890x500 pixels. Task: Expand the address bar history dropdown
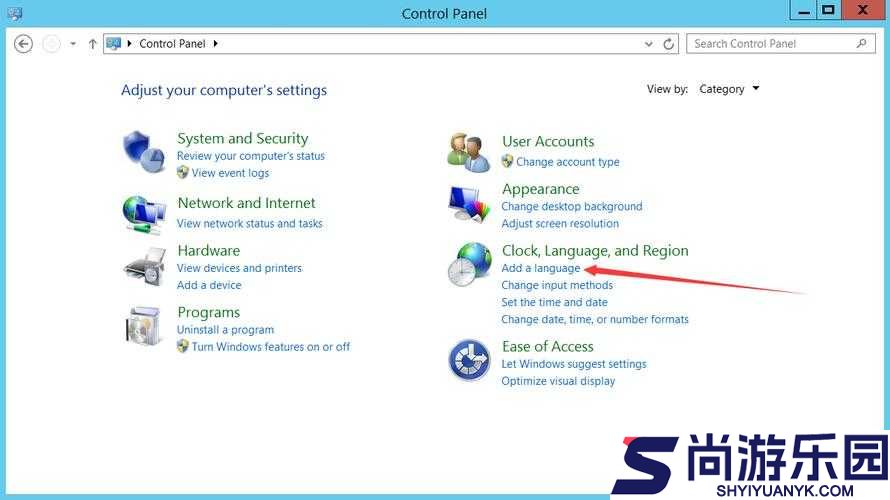[649, 44]
